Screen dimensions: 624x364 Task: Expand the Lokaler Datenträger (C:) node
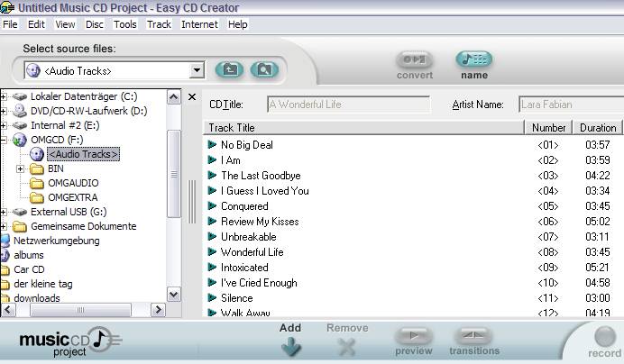tap(3, 96)
